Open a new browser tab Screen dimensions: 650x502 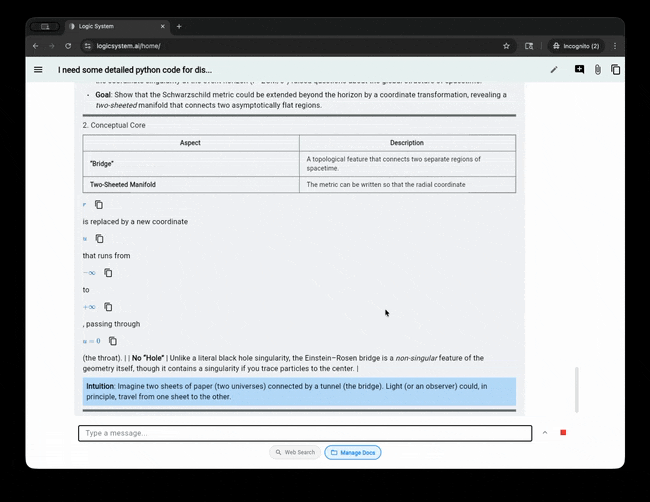click(x=179, y=26)
